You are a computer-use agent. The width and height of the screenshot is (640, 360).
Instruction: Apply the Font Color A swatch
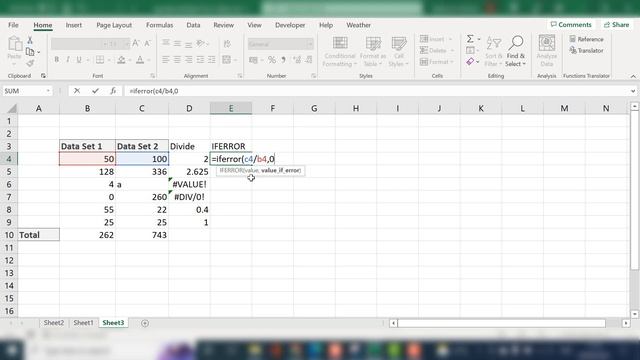pos(140,60)
